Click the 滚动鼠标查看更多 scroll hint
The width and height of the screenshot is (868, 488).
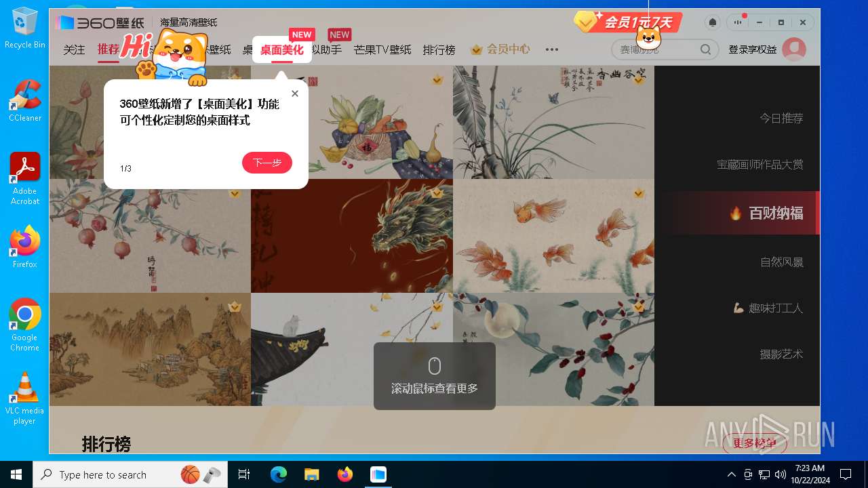(x=435, y=376)
